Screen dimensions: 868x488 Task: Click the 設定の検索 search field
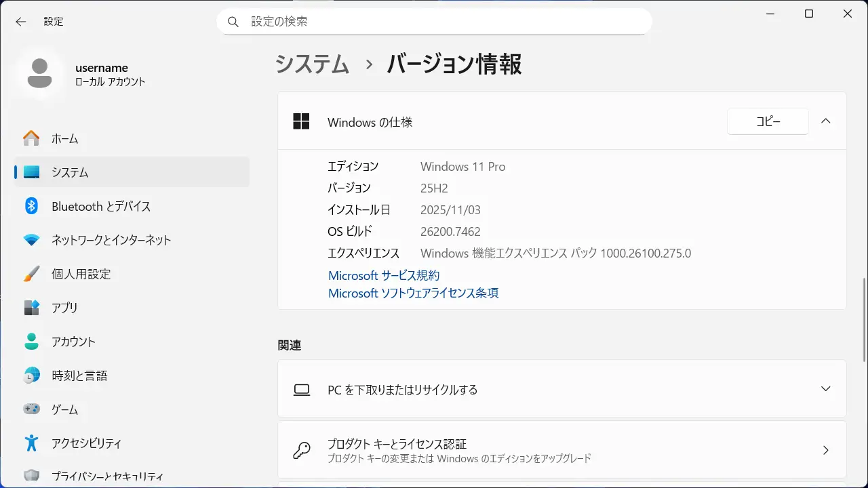(434, 22)
